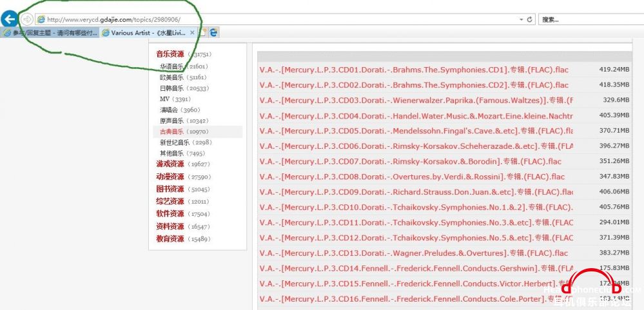
Task: Focus the 搜索... search box
Action: pyautogui.click(x=590, y=19)
